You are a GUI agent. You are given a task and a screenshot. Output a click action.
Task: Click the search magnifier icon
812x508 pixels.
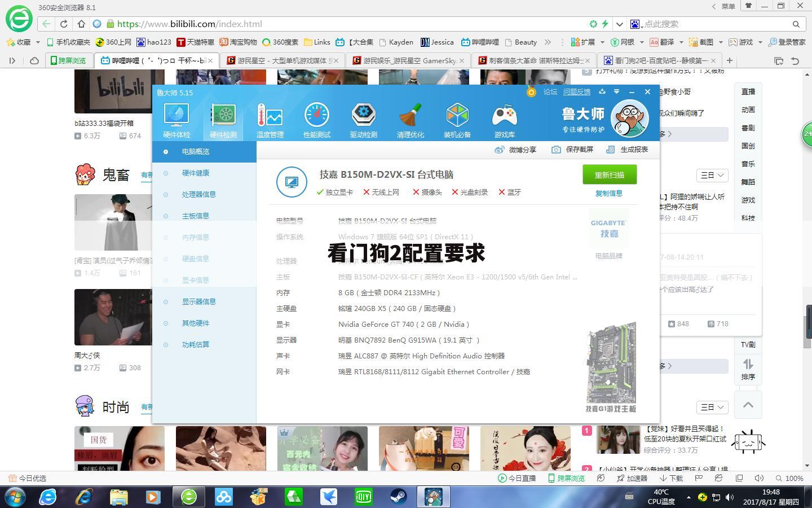[796, 24]
